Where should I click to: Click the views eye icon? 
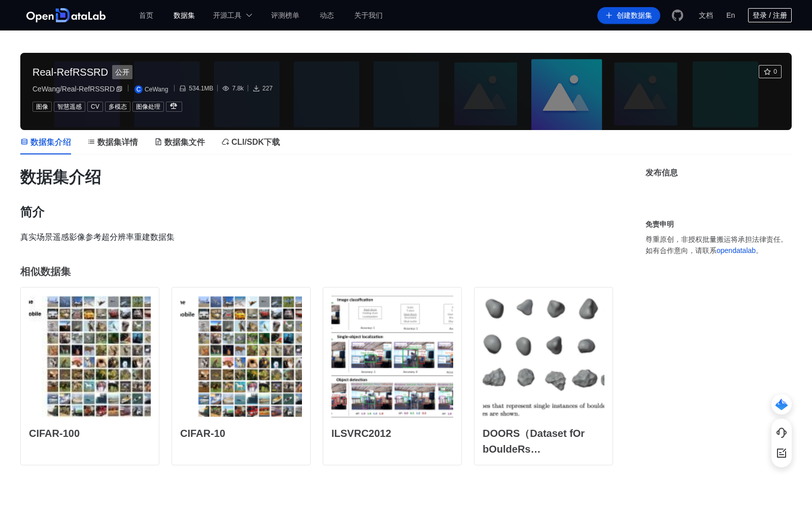click(x=226, y=88)
